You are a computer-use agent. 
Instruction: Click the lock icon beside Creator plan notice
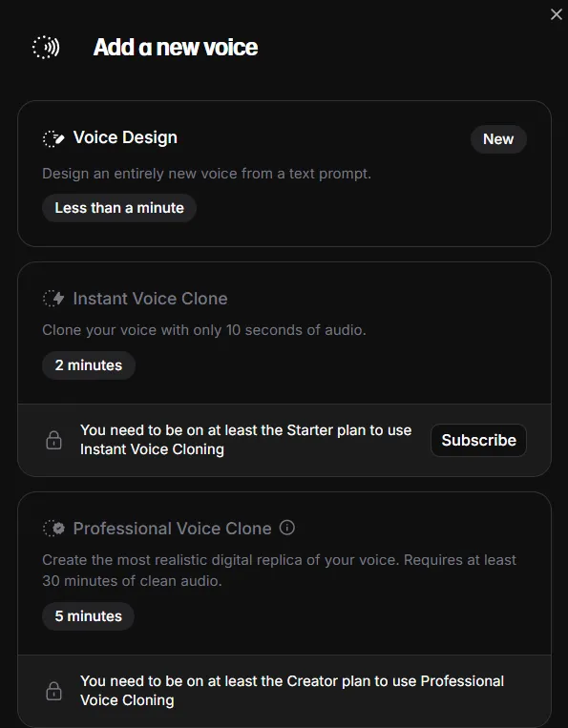coord(53,691)
